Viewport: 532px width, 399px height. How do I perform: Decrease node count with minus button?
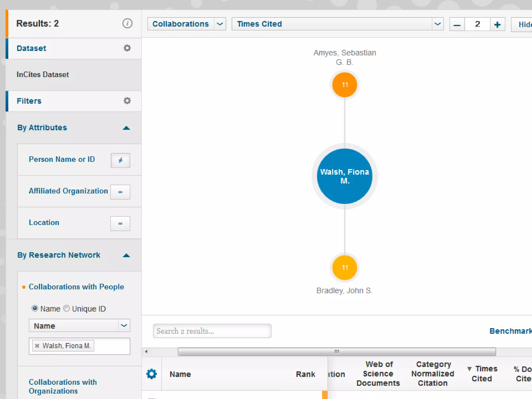(457, 24)
